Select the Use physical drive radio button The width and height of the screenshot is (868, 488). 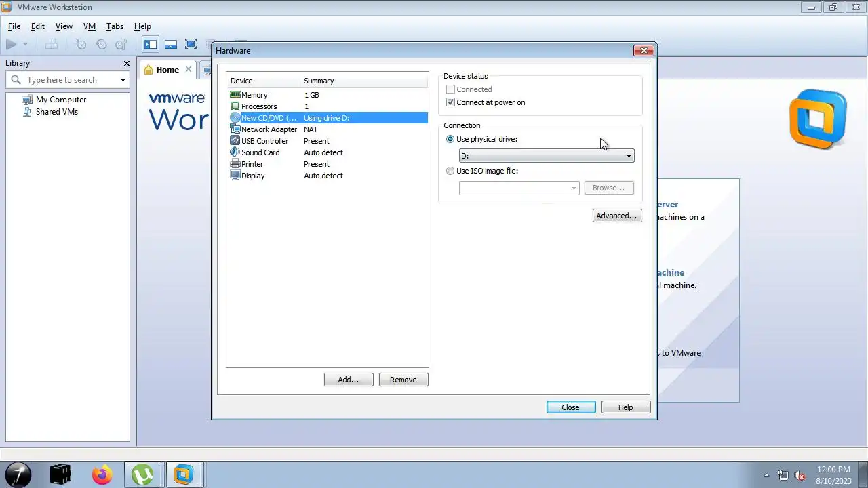[450, 139]
